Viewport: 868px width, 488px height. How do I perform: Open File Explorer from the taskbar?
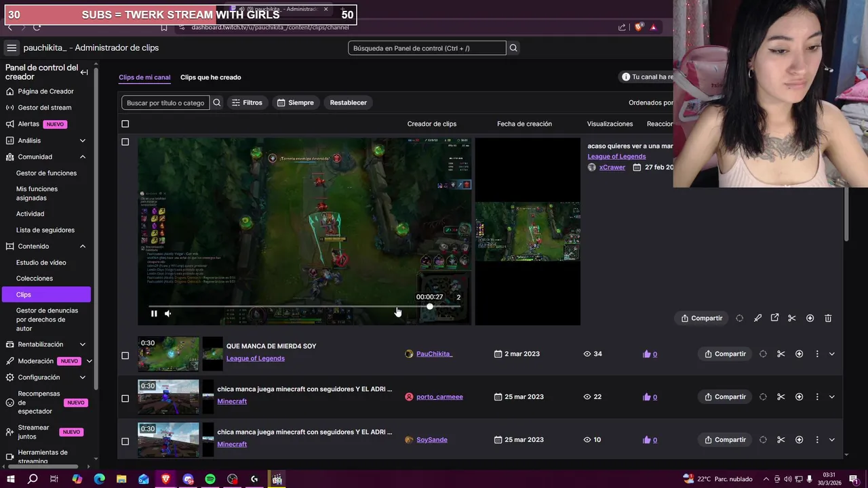tap(121, 479)
